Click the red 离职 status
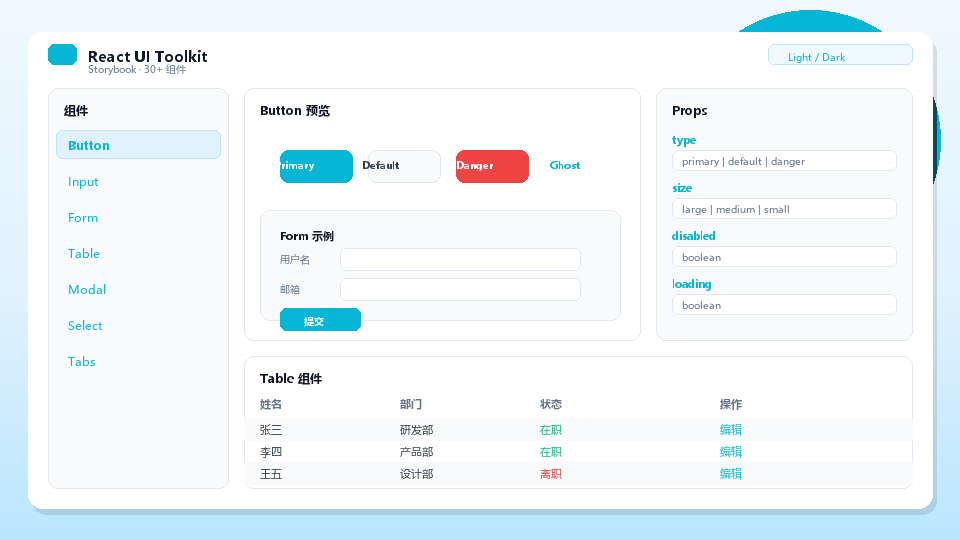Viewport: 960px width, 540px height. [550, 474]
